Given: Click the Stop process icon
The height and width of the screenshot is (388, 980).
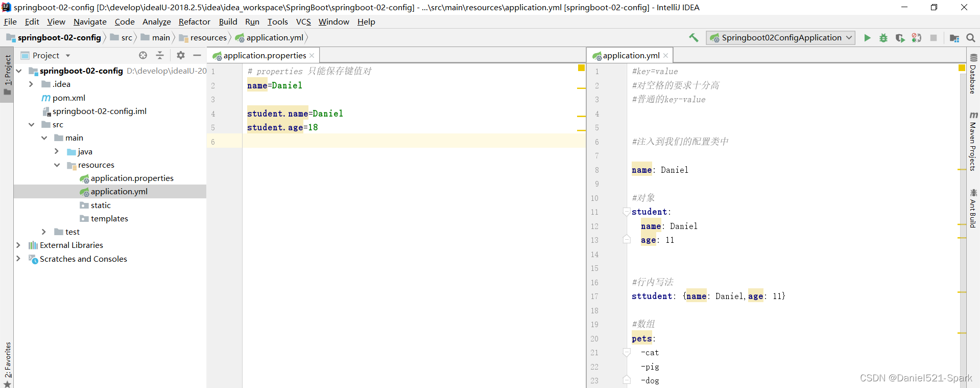Looking at the screenshot, I should tap(934, 38).
